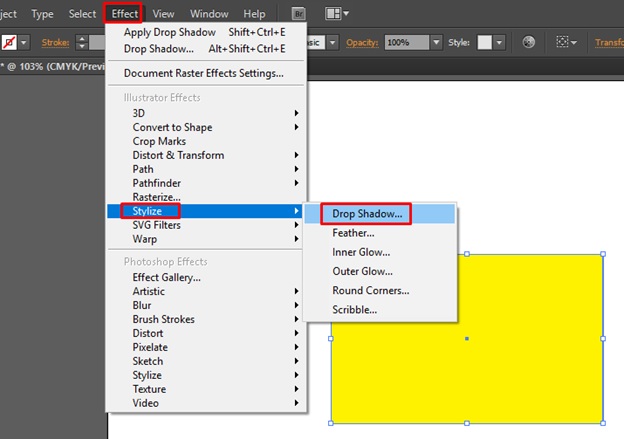624x439 pixels.
Task: Open Effect Gallery... from the Effect menu
Action: [166, 277]
